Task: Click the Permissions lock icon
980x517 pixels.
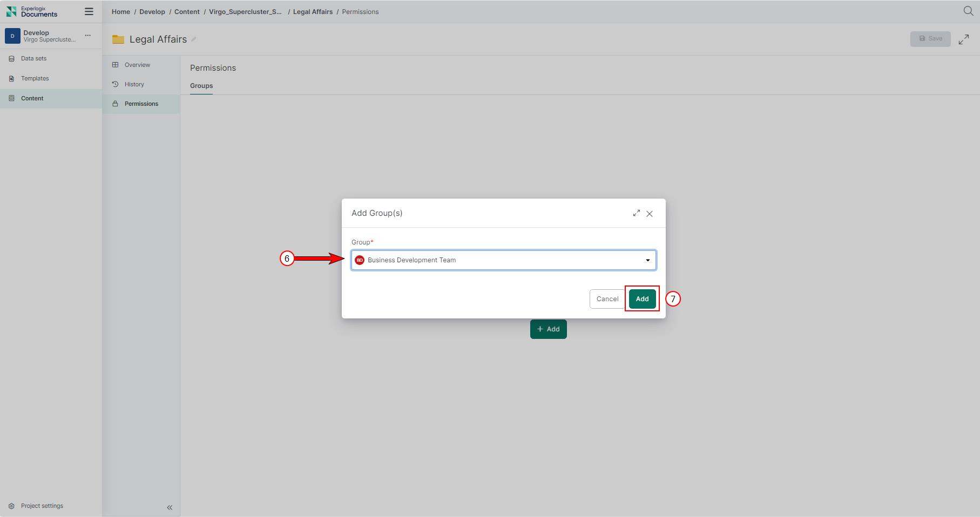Action: (x=115, y=104)
